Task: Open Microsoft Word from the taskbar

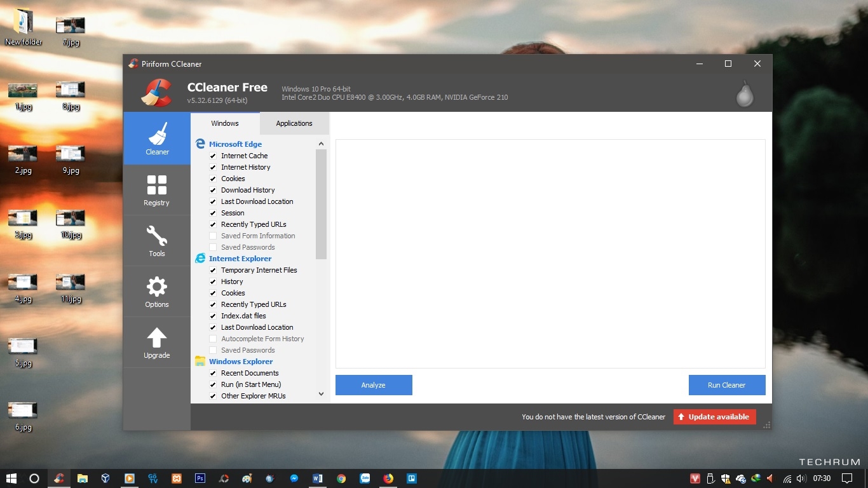Action: [318, 478]
